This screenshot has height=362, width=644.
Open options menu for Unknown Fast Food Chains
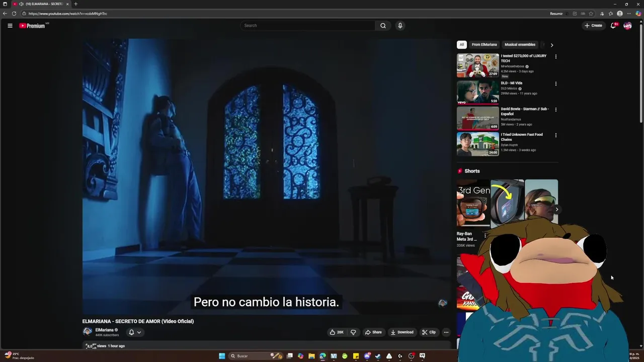coord(556,135)
